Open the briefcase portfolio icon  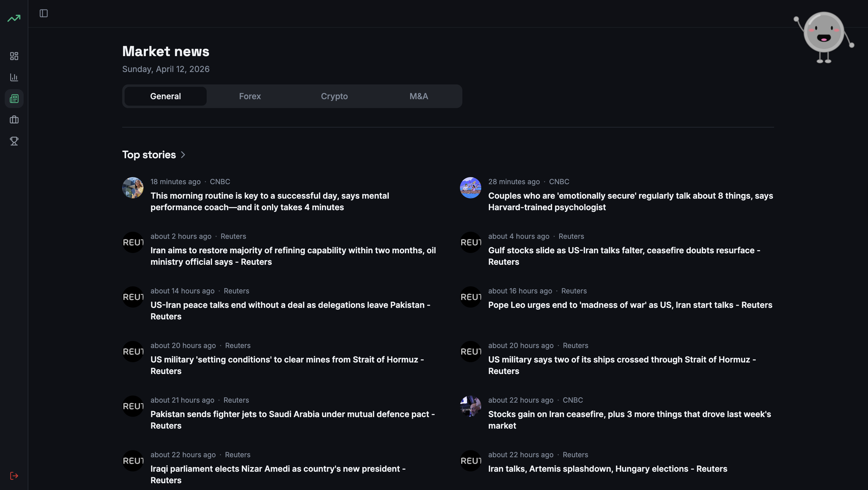coord(14,120)
